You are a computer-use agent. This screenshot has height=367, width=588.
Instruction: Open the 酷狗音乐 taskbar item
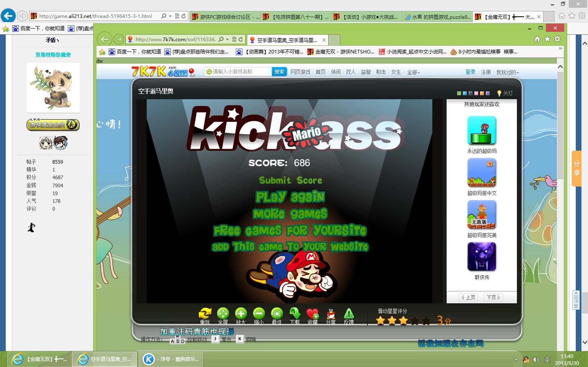pyautogui.click(x=171, y=359)
